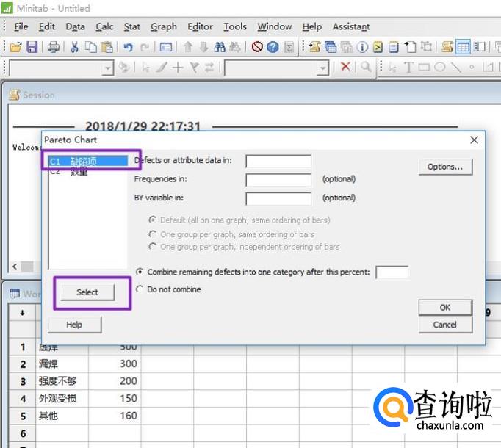Click the Ellipse drawing tool icon
Viewport: 501px width, 448px height.
[x=439, y=67]
